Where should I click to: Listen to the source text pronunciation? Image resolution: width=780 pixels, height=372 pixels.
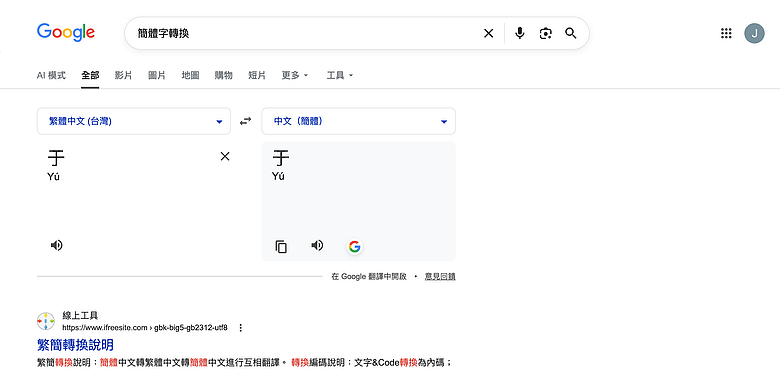[x=57, y=245]
